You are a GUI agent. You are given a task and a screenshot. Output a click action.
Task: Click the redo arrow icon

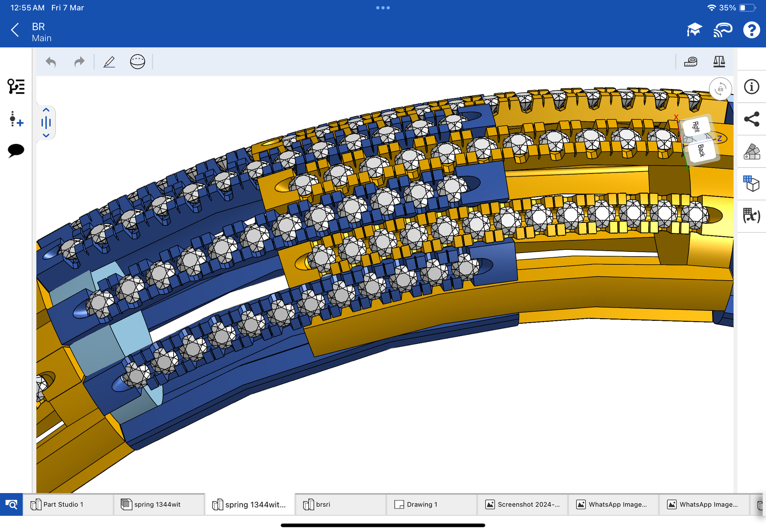click(x=79, y=62)
